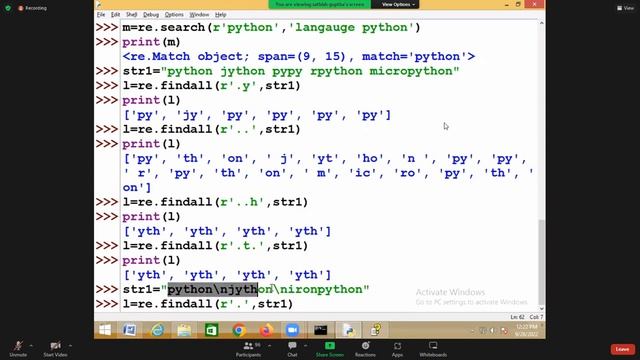Open the Window menu
This screenshot has width=640, height=360.
point(199,15)
